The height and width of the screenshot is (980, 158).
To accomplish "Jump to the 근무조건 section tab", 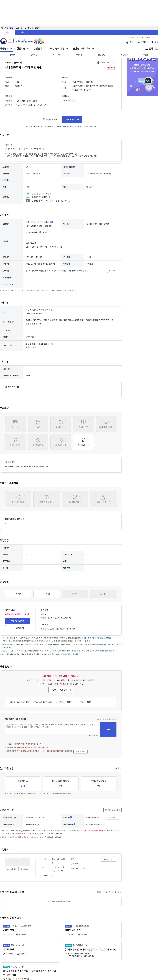I will pyautogui.click(x=34, y=55).
